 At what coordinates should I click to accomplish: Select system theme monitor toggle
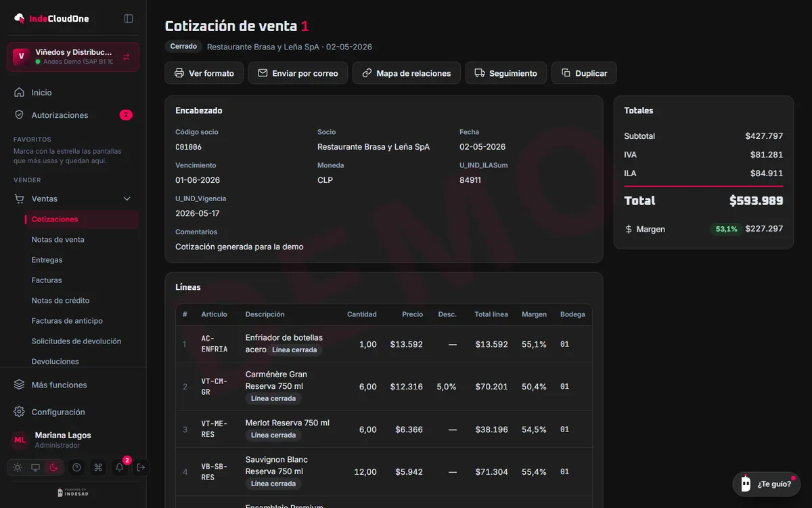[x=35, y=467]
